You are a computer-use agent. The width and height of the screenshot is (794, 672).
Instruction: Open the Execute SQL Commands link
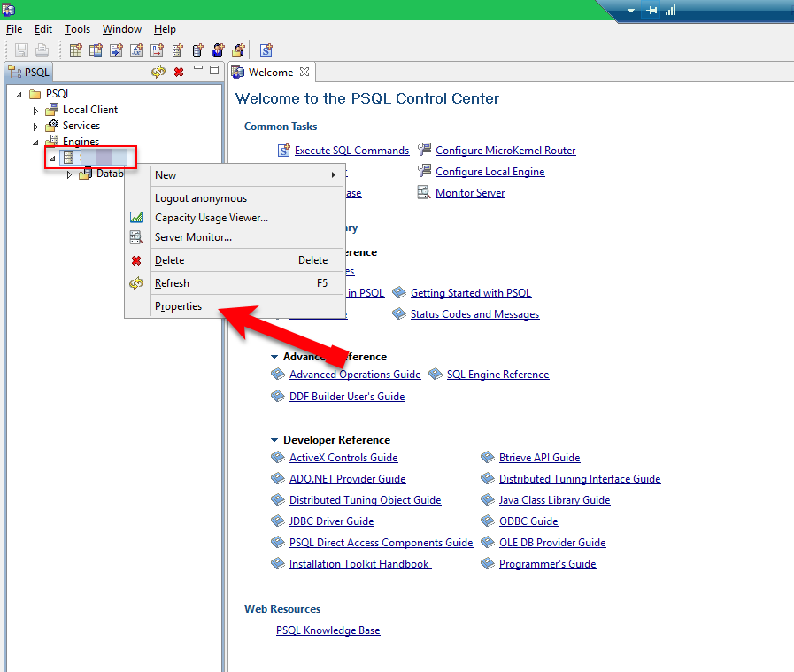tap(351, 151)
